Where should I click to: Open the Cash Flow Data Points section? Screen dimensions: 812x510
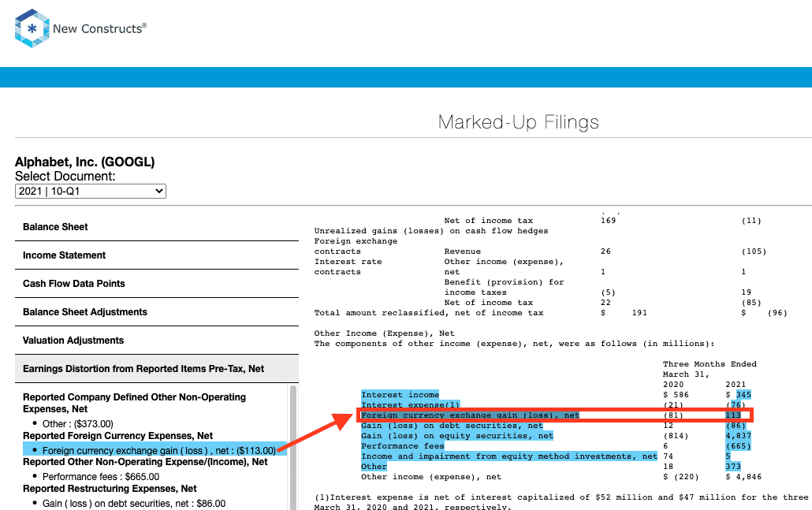click(157, 284)
